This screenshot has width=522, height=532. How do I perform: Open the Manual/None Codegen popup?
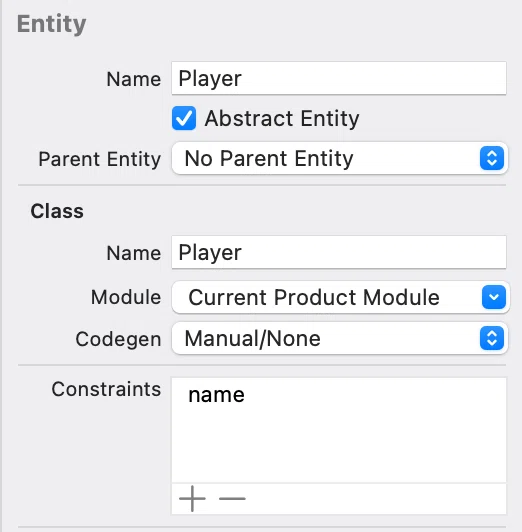click(x=340, y=338)
